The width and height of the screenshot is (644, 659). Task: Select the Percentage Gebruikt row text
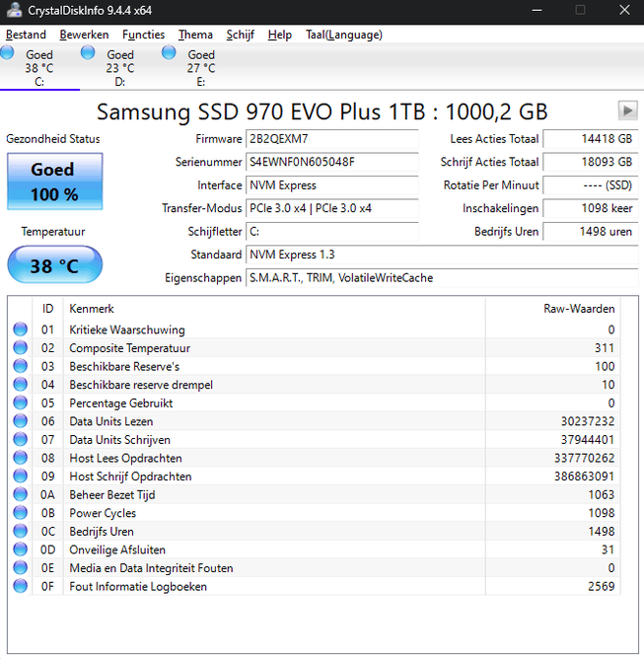click(121, 403)
